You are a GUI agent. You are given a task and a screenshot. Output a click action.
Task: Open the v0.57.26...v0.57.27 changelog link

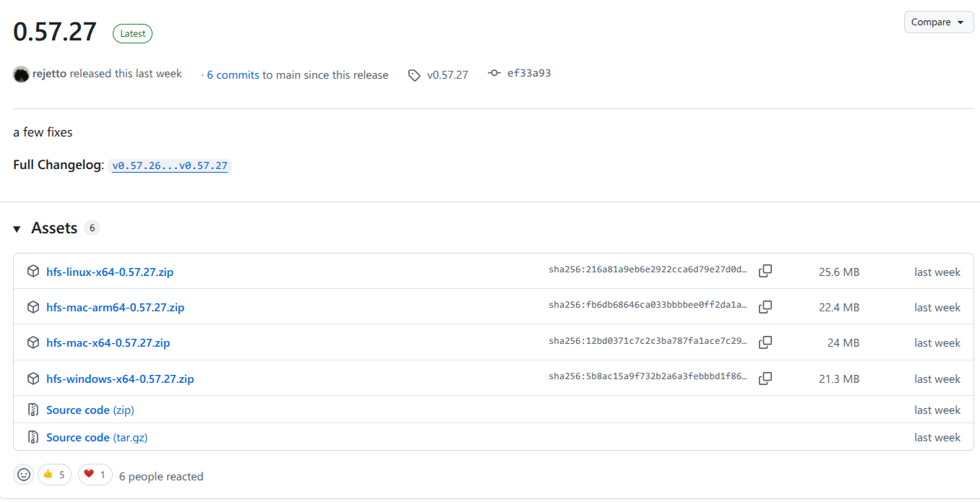pos(170,166)
